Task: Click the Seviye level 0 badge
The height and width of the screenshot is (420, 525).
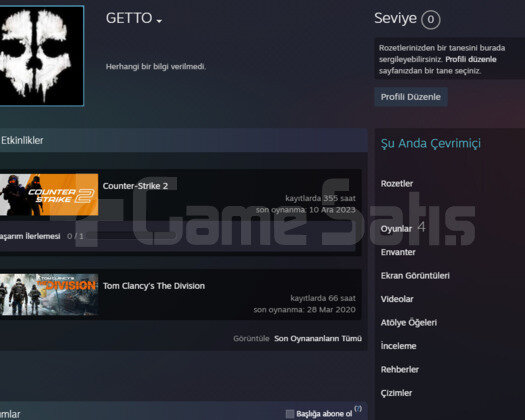Action: 431,20
